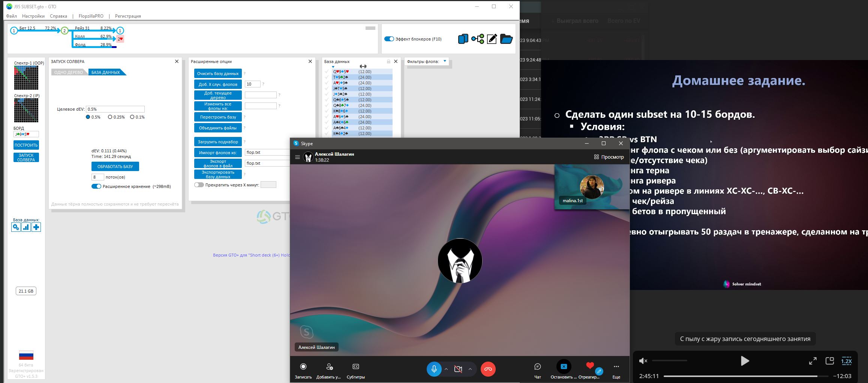
Task: Click the database sort triangle arrow
Action: 333,67
